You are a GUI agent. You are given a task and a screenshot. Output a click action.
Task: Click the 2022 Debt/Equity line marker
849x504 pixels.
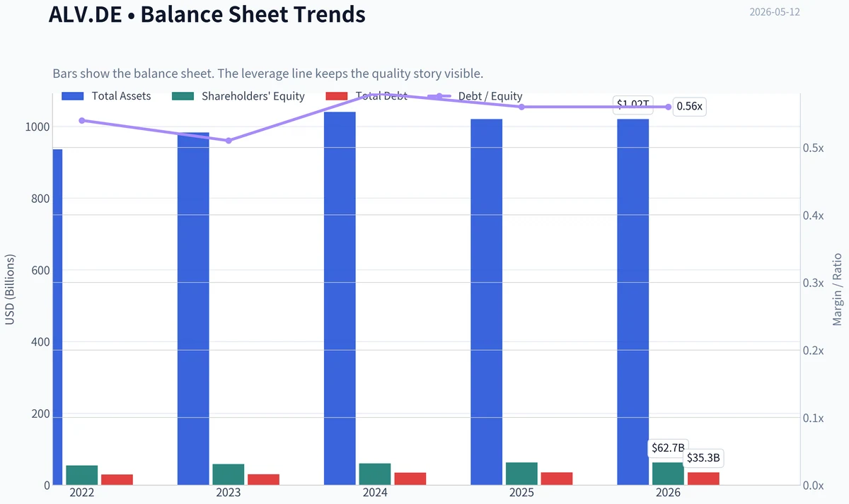[82, 120]
